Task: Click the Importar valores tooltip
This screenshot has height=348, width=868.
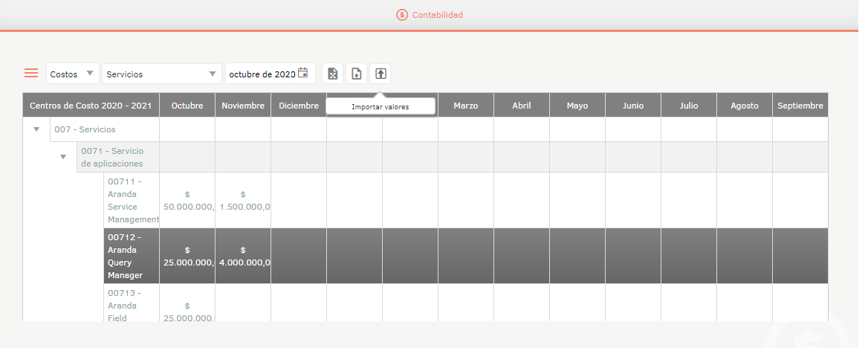Action: pyautogui.click(x=380, y=106)
